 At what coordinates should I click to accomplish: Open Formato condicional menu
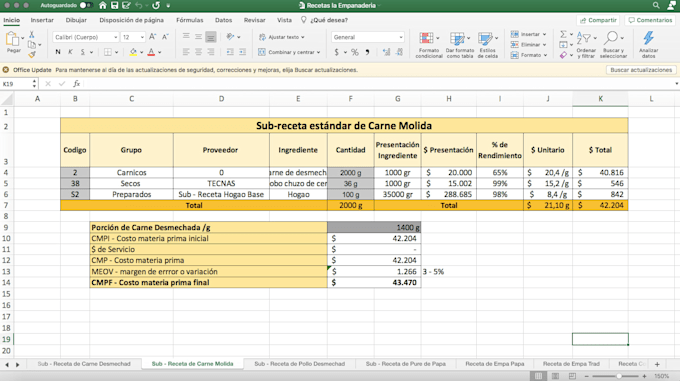pos(429,45)
